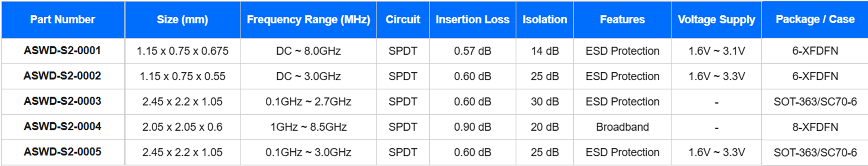Click the Isolation column header

point(545,19)
